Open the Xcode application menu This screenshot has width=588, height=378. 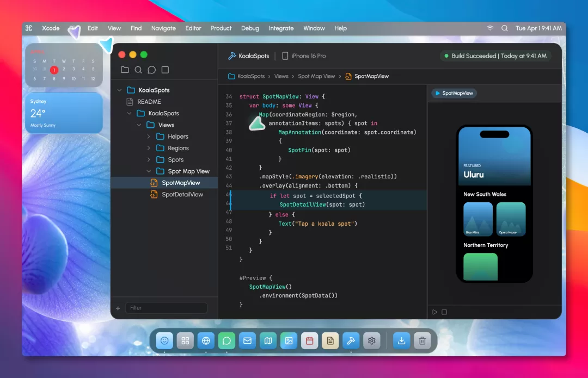[x=51, y=28]
